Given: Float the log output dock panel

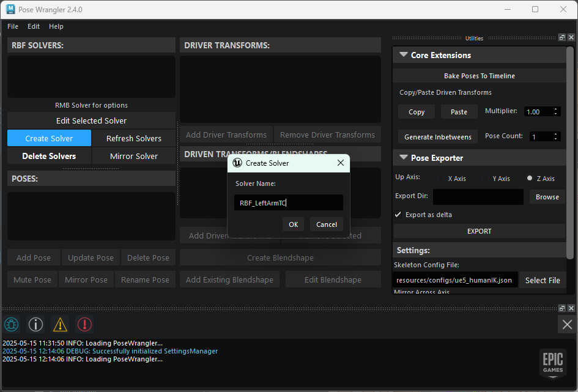Looking at the screenshot, I should [561, 308].
